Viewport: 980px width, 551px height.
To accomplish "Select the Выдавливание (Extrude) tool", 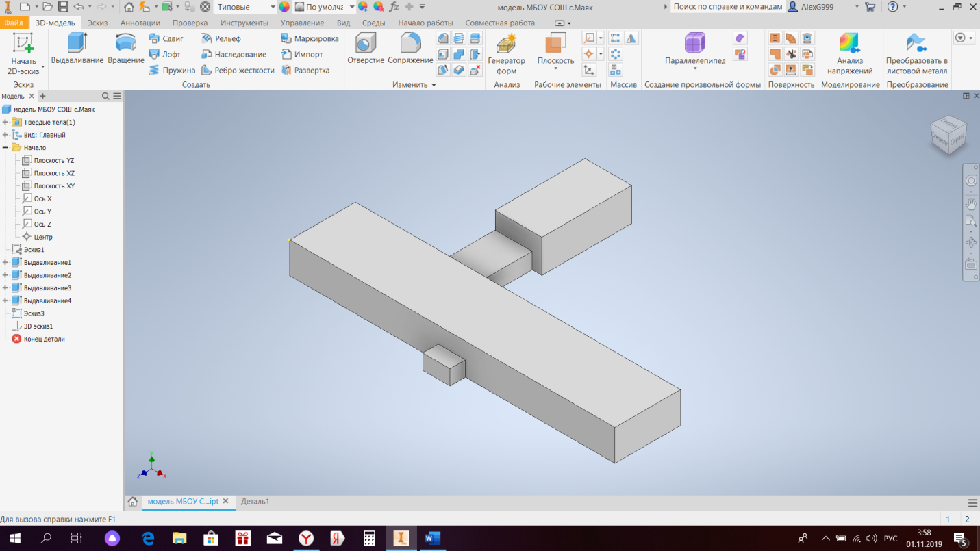I will [77, 48].
